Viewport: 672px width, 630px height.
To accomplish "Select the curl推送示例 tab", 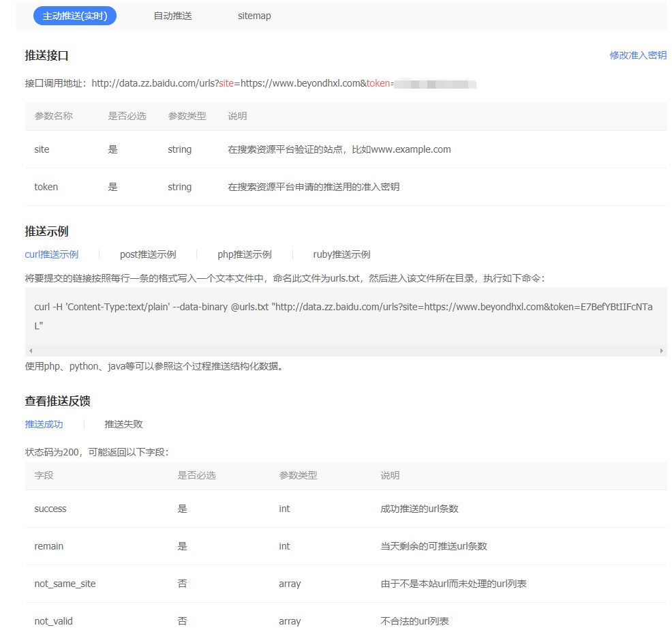I will coord(52,254).
